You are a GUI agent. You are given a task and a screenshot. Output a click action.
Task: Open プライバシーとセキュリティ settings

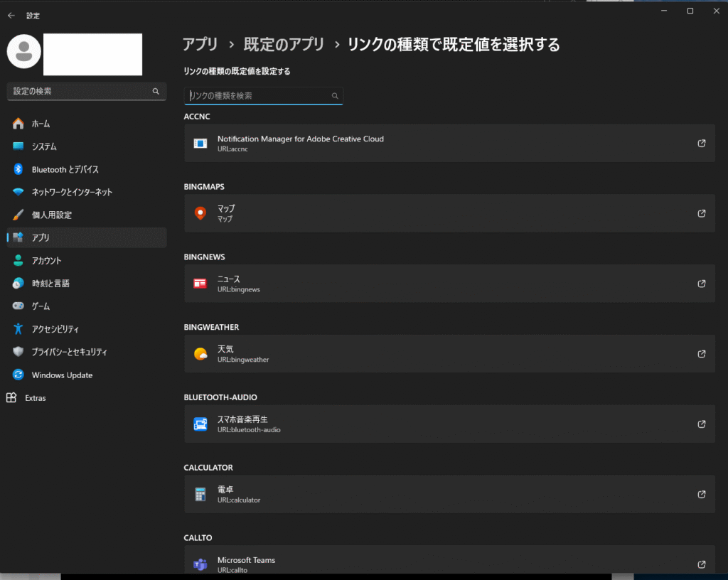tap(86, 351)
